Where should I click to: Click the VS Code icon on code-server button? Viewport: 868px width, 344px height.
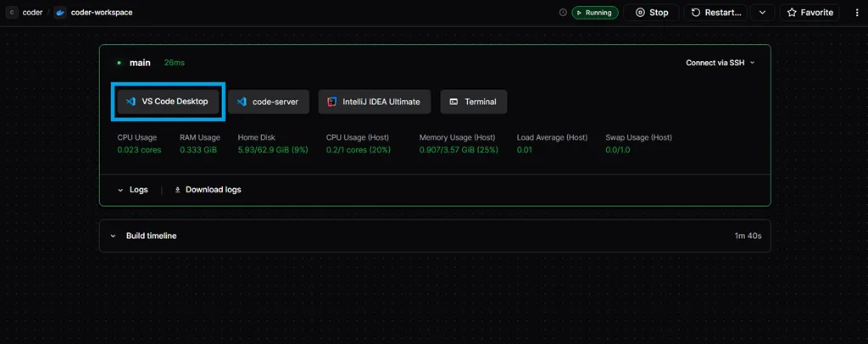(242, 102)
